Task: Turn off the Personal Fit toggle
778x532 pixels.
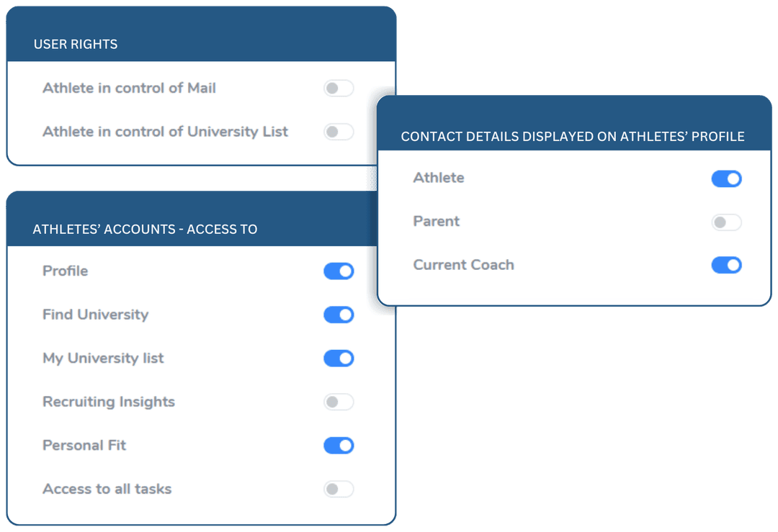Action: pos(339,445)
